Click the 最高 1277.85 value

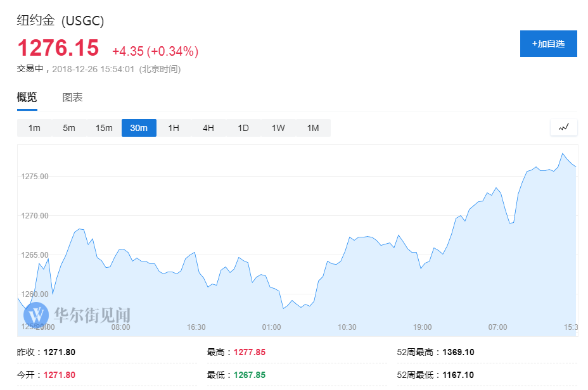click(249, 352)
